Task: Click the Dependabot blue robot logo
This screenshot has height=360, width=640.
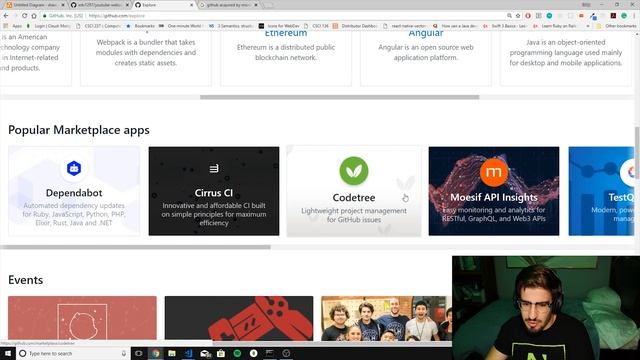Action: coord(74,168)
